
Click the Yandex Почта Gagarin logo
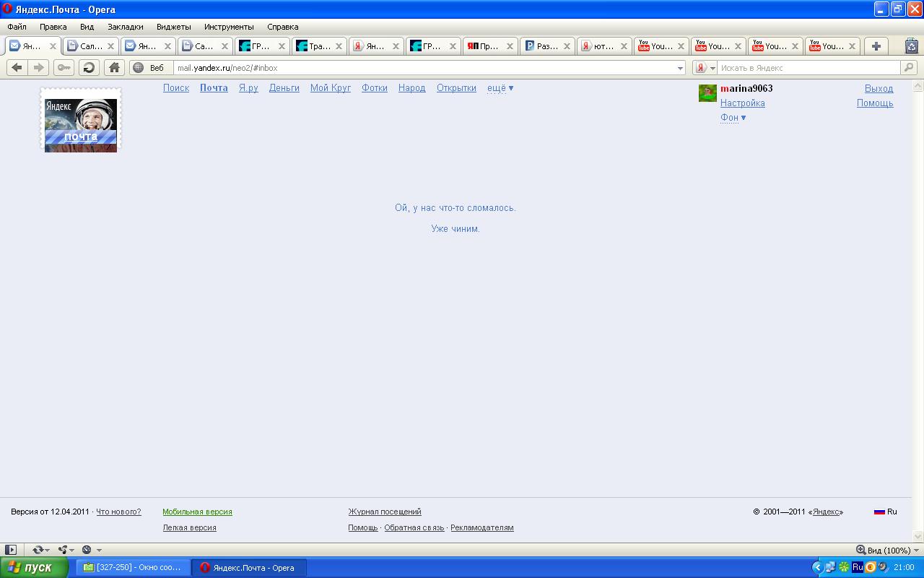click(81, 121)
